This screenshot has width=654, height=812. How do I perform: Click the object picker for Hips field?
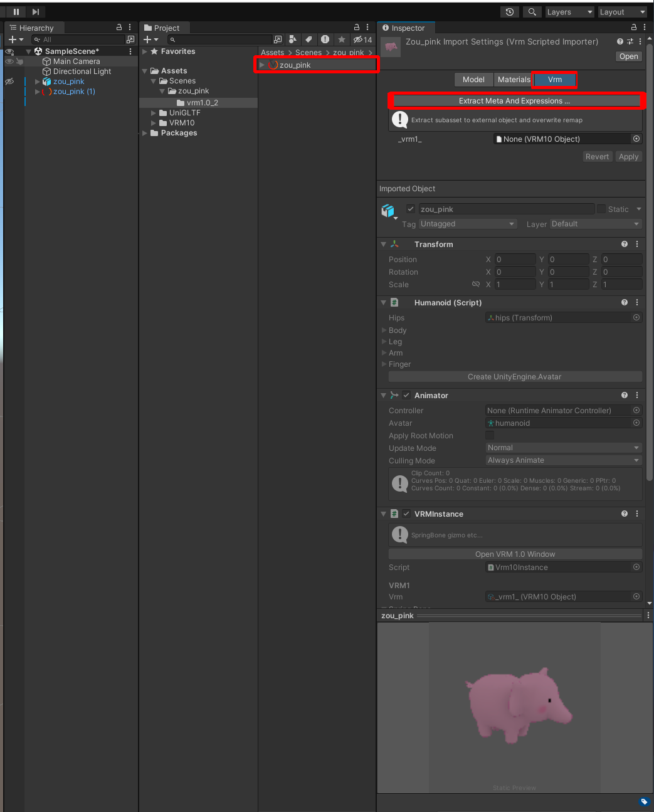coord(636,318)
